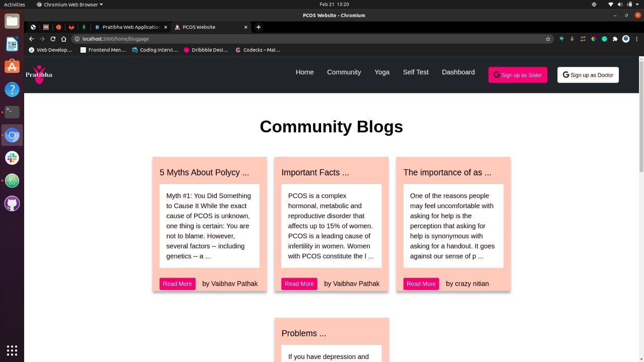The image size is (644, 362).
Task: Open LibreOffice Writer from the dock
Action: coord(12,44)
